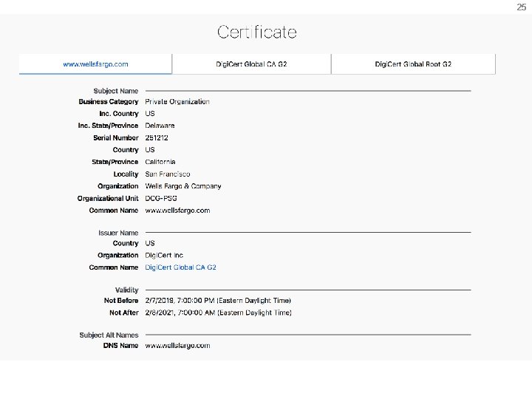
Task: Select the Not Before date 2/7/2019
Action: click(x=218, y=301)
